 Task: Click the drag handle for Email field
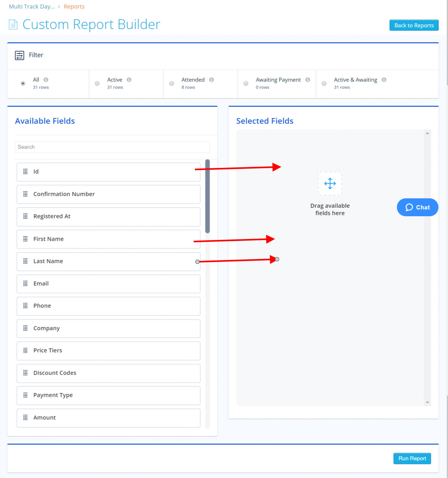coord(25,284)
